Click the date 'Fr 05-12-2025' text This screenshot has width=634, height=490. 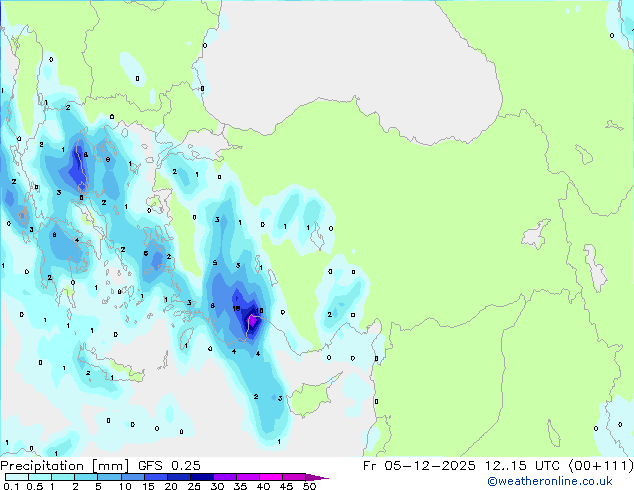(419, 466)
